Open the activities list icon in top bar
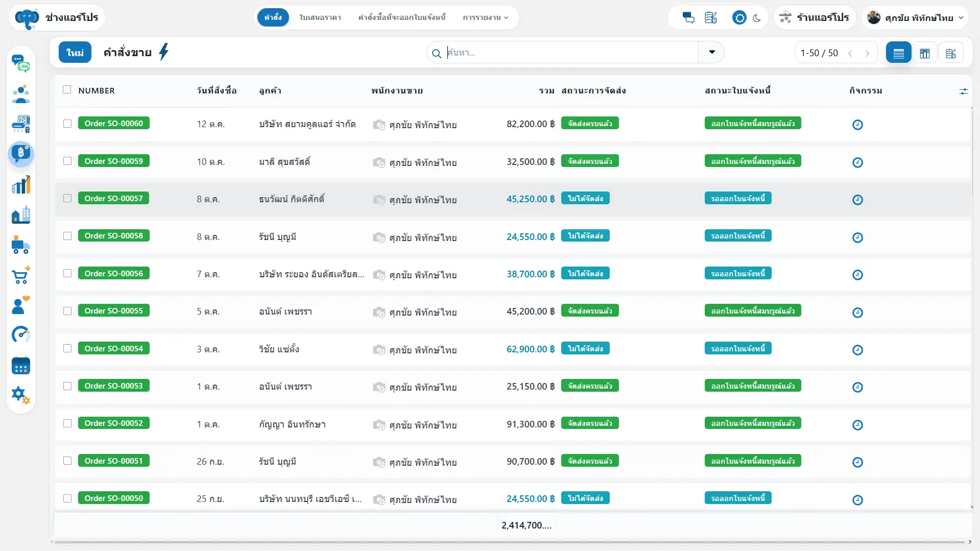This screenshot has height=551, width=980. 711,18
